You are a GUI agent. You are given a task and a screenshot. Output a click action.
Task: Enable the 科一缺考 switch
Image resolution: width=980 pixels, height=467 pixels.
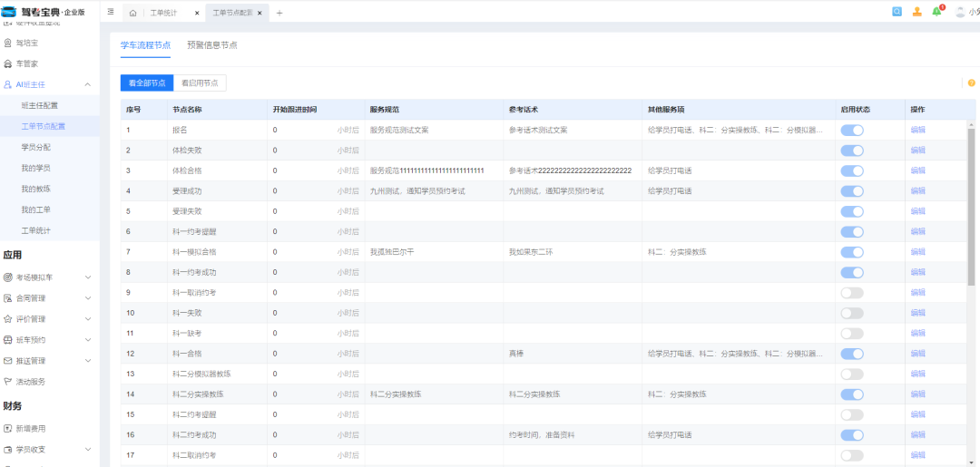[x=852, y=334]
